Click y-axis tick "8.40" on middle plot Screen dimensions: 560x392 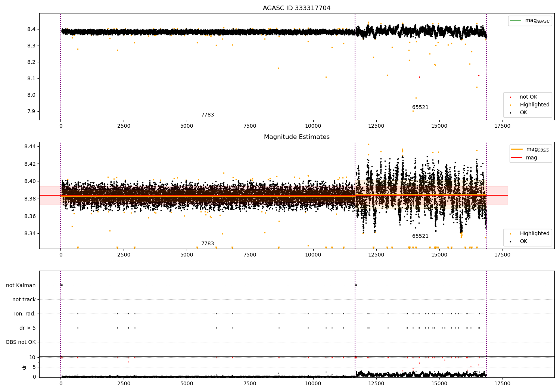(x=30, y=181)
